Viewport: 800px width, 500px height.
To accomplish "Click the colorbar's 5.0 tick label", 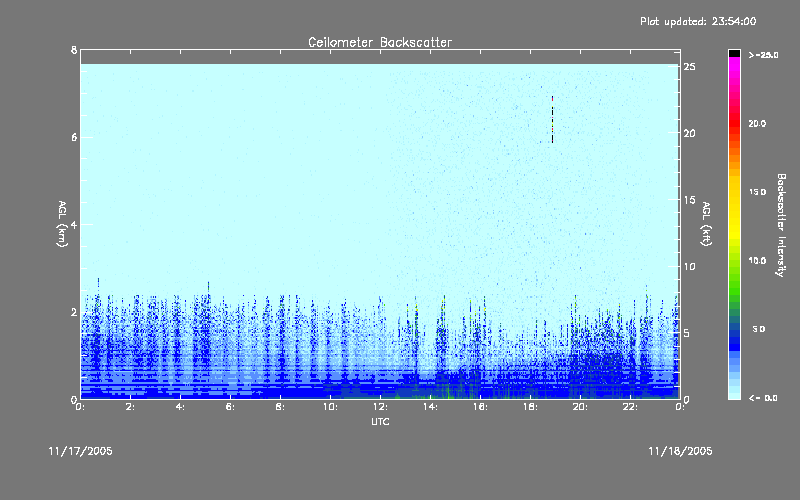I will click(x=759, y=329).
